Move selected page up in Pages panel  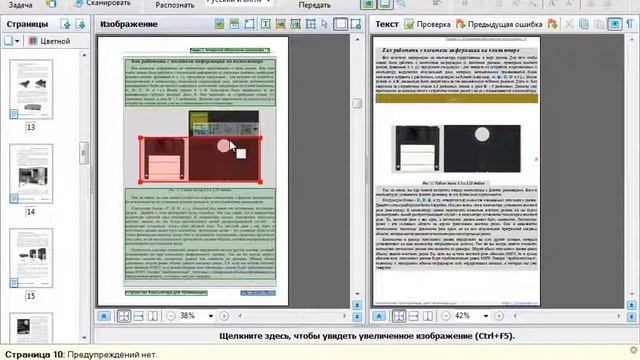point(65,24)
